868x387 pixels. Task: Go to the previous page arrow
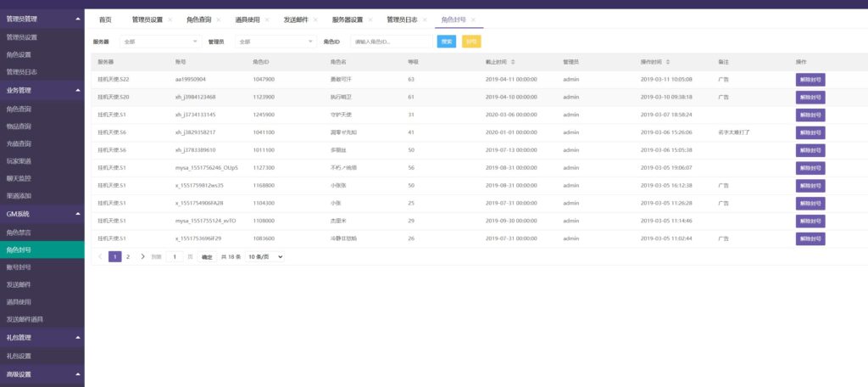(100, 256)
